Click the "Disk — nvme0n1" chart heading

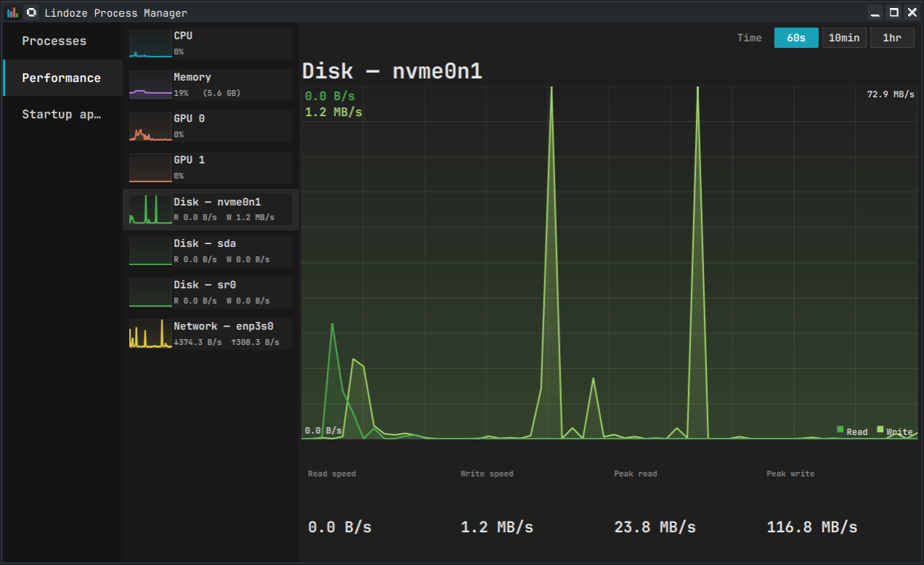coord(392,71)
